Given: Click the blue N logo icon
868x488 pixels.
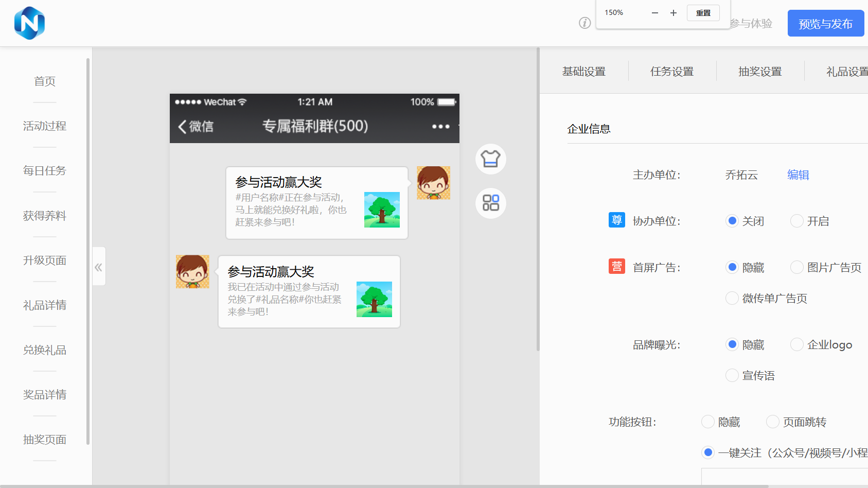Looking at the screenshot, I should point(29,23).
